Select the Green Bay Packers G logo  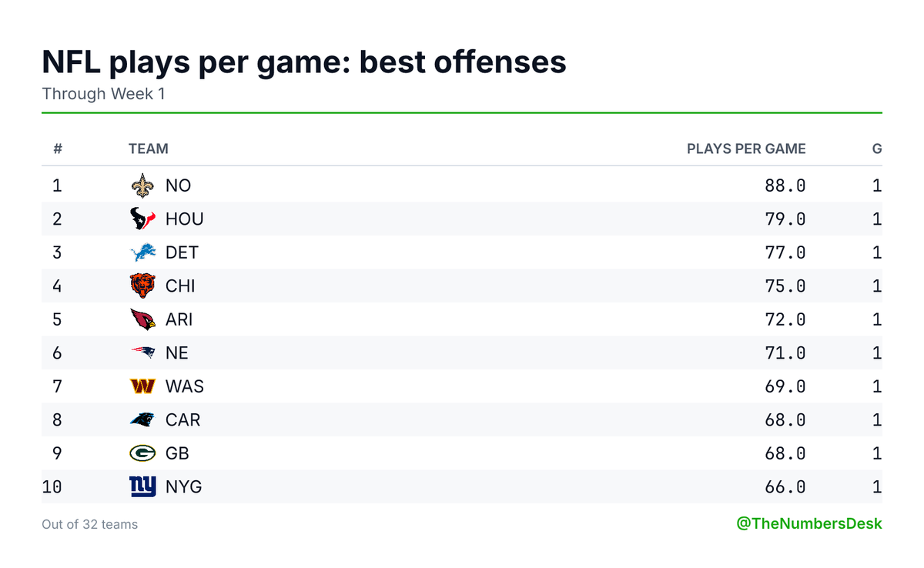(x=142, y=453)
